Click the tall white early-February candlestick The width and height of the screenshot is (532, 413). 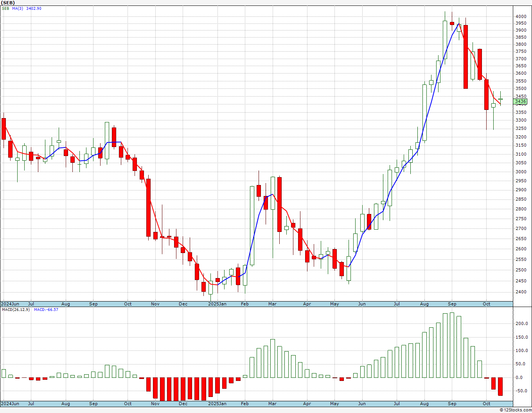tap(252, 226)
